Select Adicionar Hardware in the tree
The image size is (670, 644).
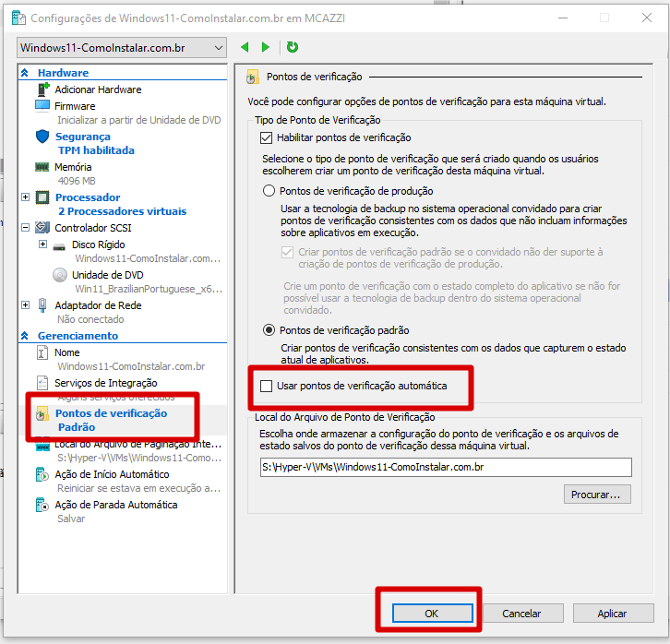[x=98, y=89]
